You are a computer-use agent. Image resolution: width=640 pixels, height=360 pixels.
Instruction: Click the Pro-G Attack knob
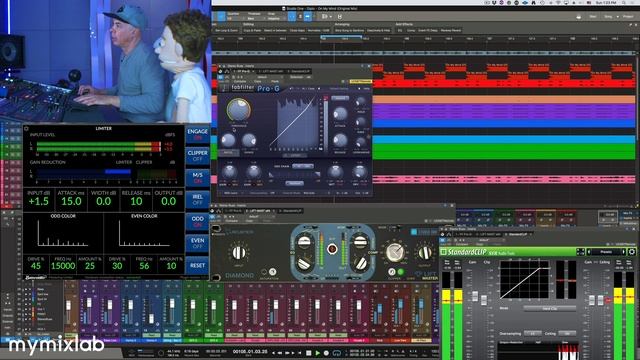(x=340, y=114)
